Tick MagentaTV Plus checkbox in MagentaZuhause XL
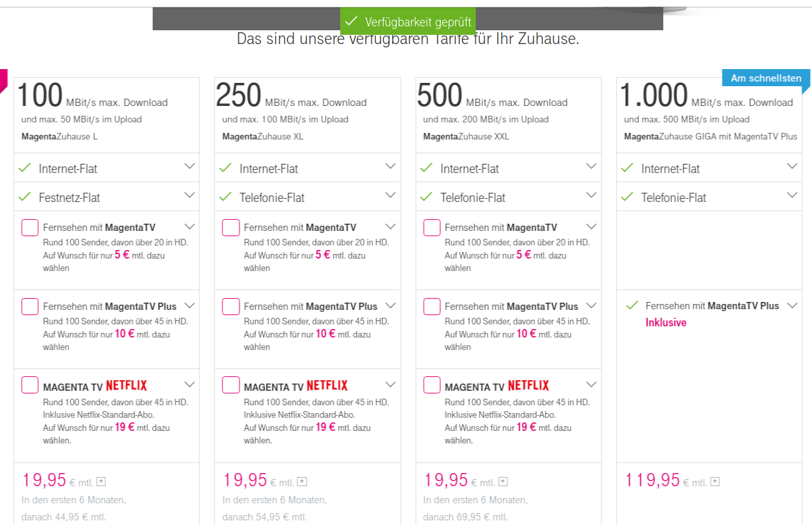Image resolution: width=812 pixels, height=525 pixels. coord(231,307)
